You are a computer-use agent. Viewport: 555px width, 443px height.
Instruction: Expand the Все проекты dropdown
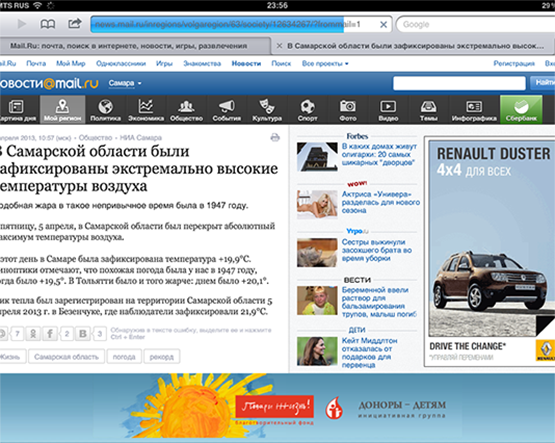(x=325, y=63)
